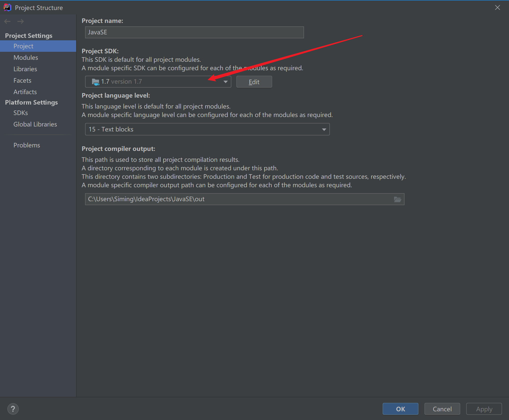This screenshot has width=509, height=420.
Task: Click the Cancel button
Action: click(442, 409)
